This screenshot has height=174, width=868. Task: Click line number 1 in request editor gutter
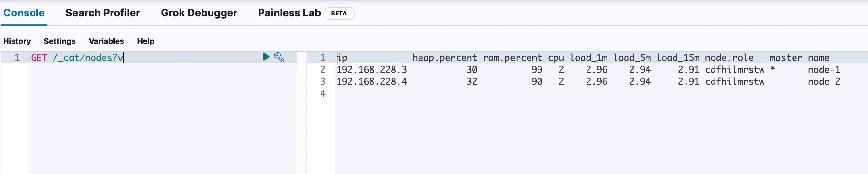[17, 58]
